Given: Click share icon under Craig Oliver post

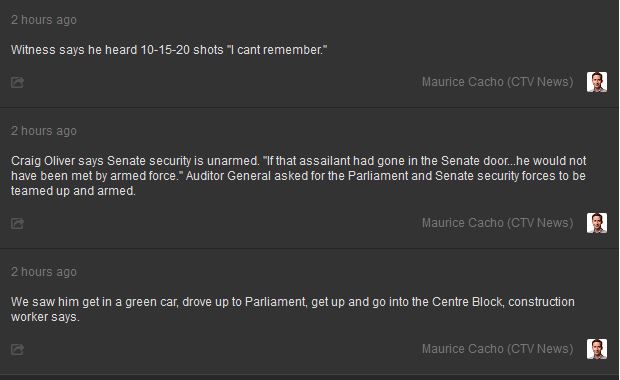Looking at the screenshot, I should click(x=17, y=223).
